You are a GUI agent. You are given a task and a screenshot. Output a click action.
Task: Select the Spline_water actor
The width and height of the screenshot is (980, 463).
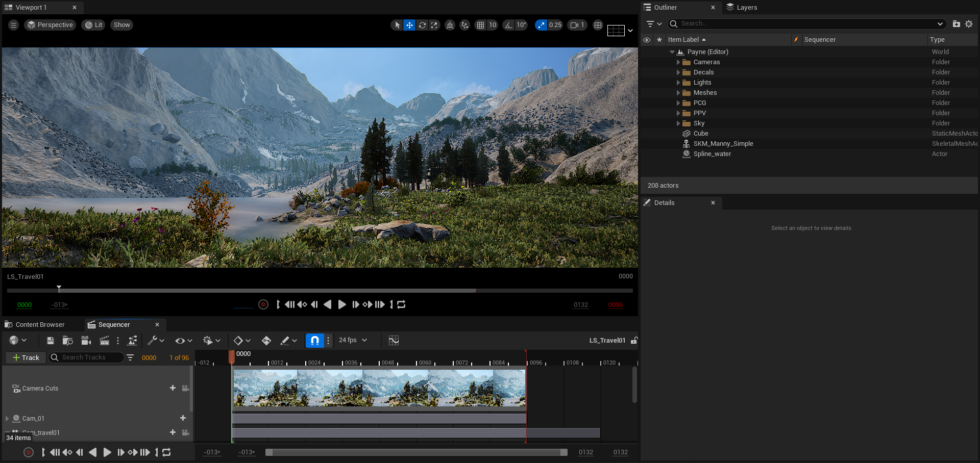(x=712, y=154)
